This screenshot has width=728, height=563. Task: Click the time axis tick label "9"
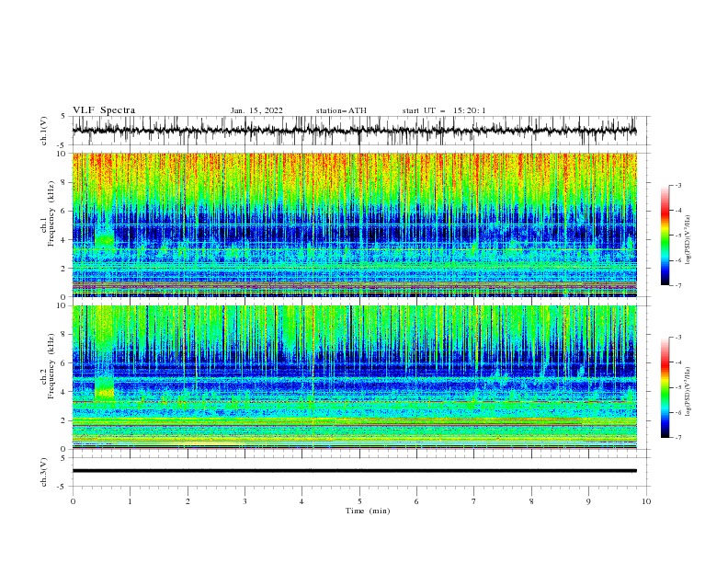(x=588, y=501)
